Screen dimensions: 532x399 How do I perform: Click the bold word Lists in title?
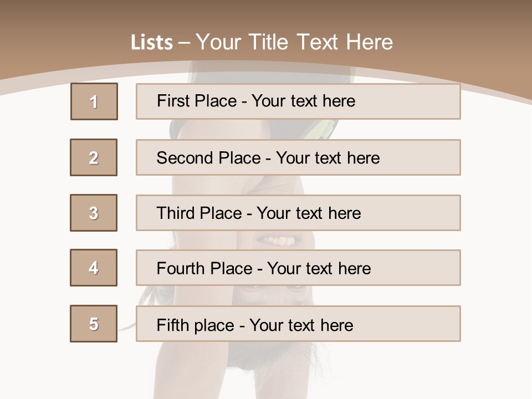[152, 43]
